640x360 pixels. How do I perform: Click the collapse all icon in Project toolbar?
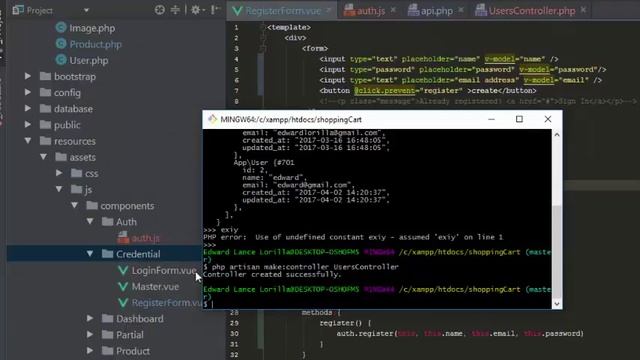click(175, 10)
